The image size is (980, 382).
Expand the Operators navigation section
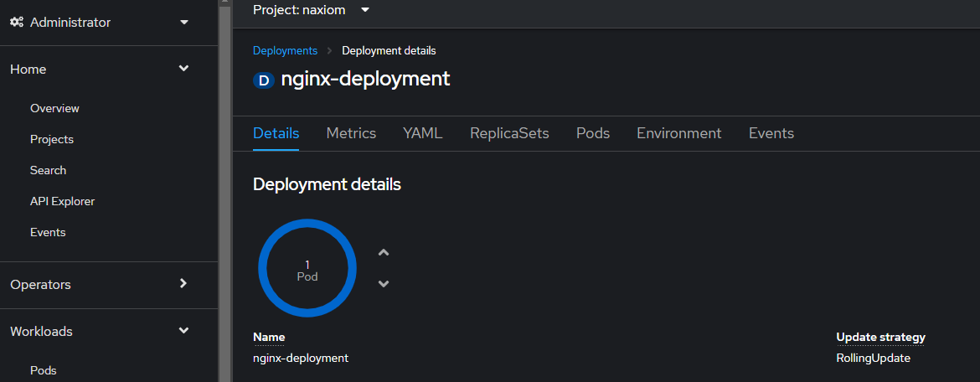click(x=109, y=285)
